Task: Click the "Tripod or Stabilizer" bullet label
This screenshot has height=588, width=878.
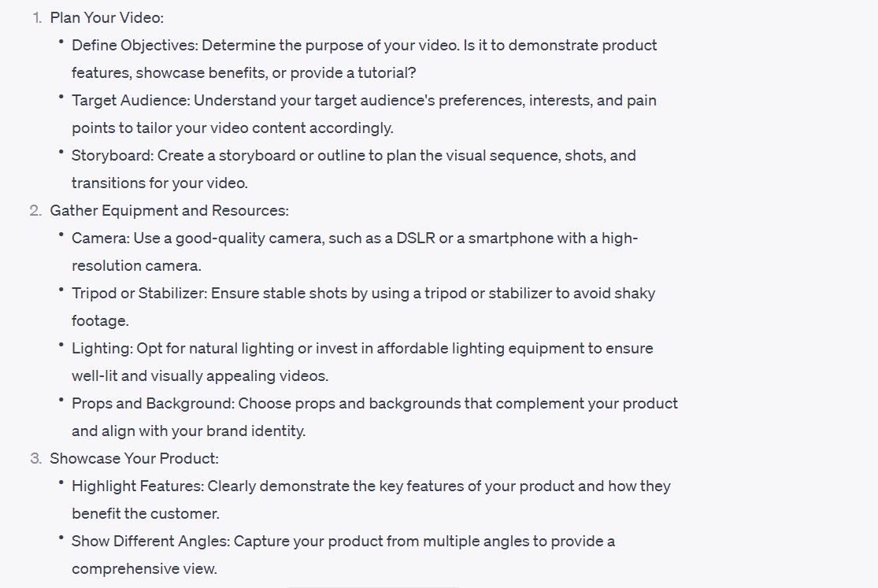Action: 139,293
